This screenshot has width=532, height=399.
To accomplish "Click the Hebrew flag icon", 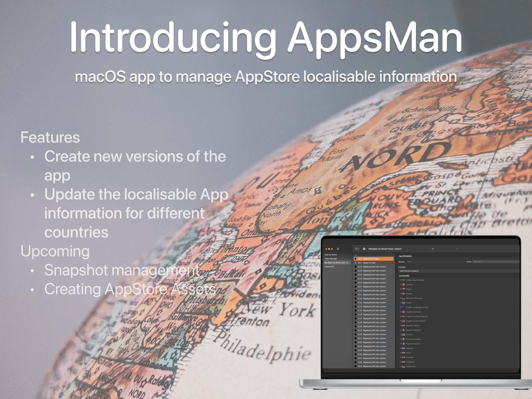I will (404, 348).
